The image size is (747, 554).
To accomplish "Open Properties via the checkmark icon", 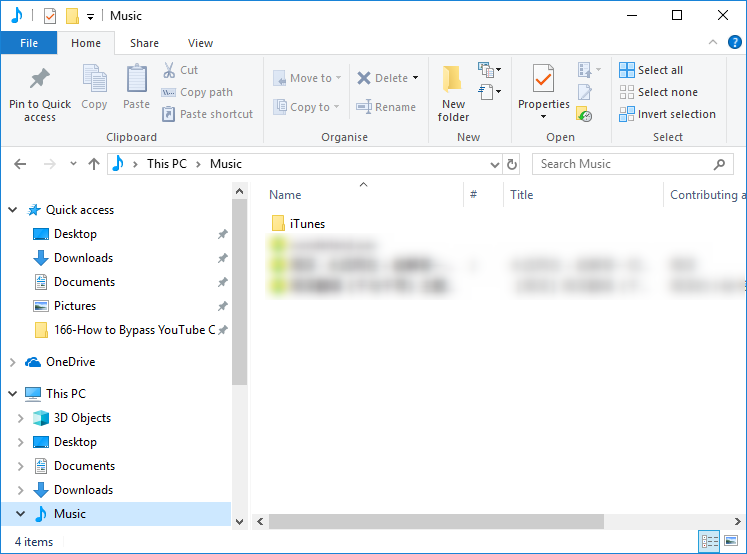I will (x=543, y=78).
